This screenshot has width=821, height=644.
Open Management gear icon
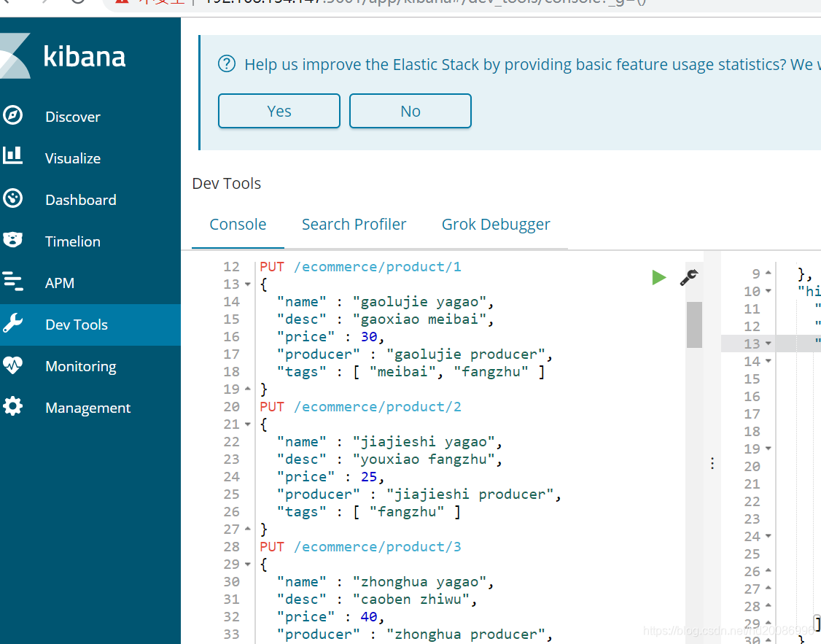tap(12, 406)
